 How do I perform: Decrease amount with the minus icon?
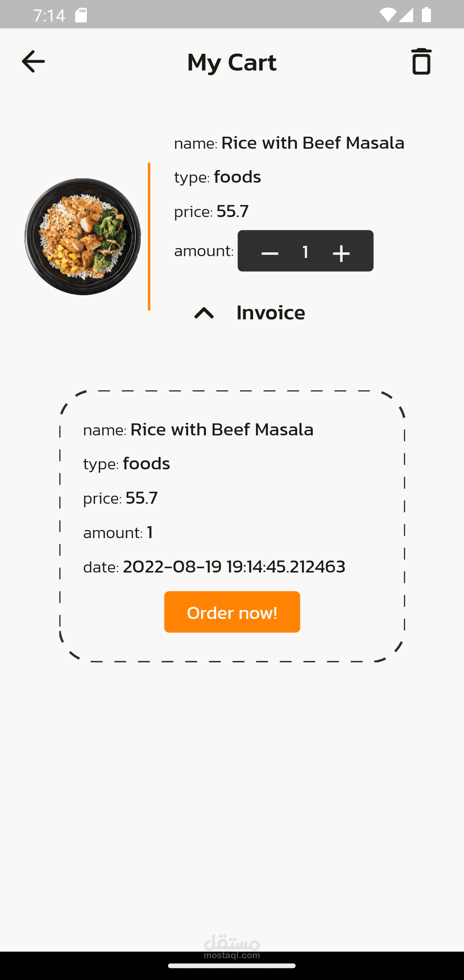270,253
